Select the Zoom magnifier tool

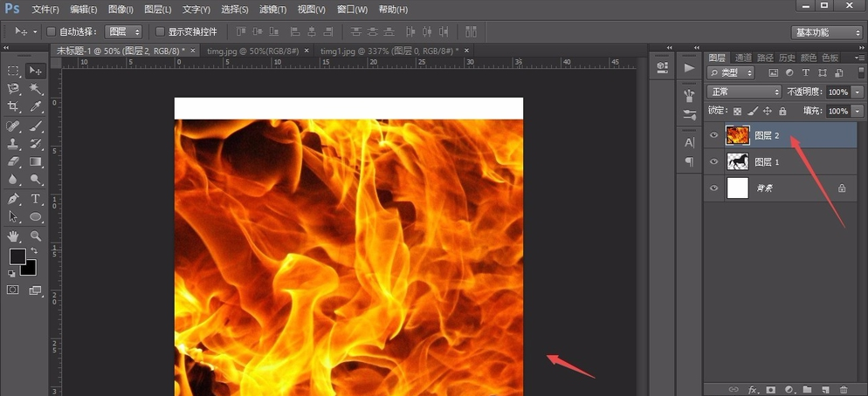[36, 236]
